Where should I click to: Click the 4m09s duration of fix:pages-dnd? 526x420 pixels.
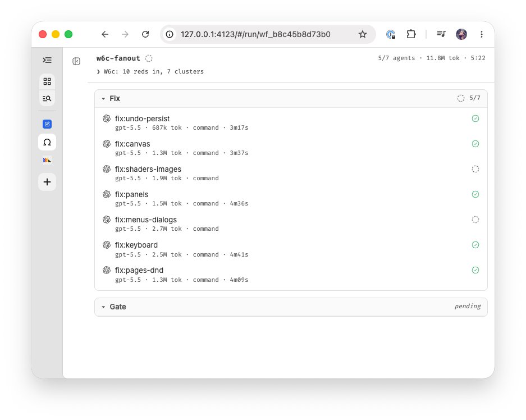[x=239, y=280]
